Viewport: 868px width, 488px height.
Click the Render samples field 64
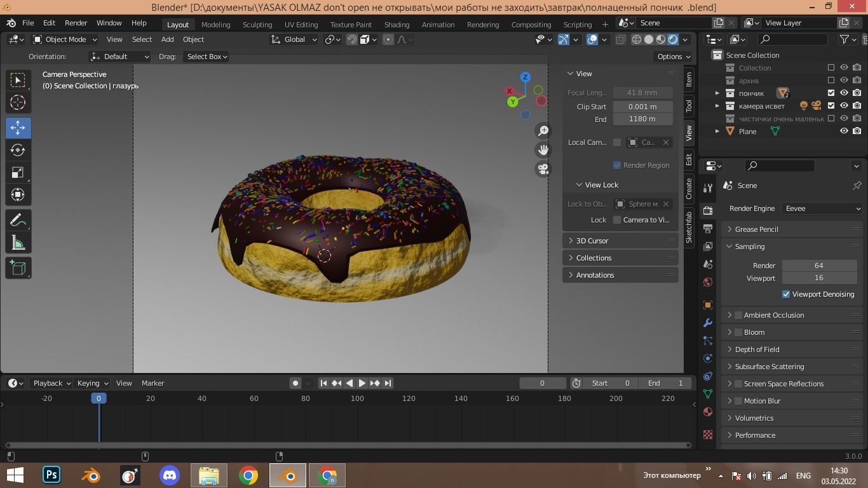[819, 266]
